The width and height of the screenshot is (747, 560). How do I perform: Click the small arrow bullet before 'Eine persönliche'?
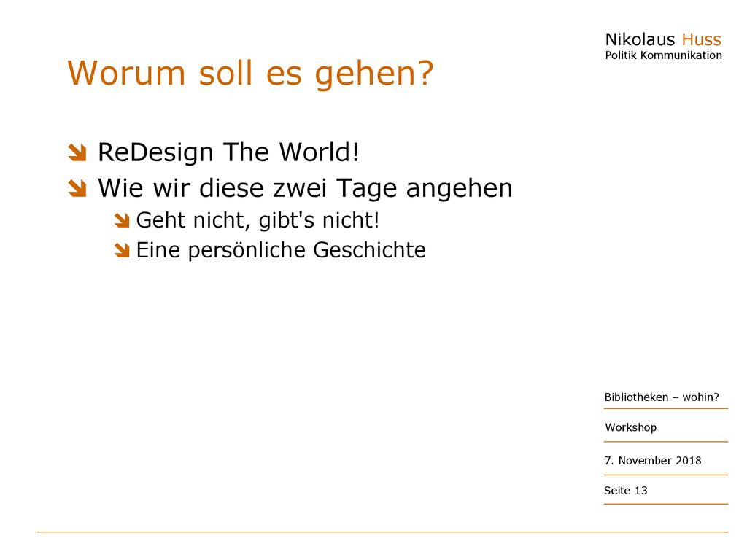click(x=122, y=250)
